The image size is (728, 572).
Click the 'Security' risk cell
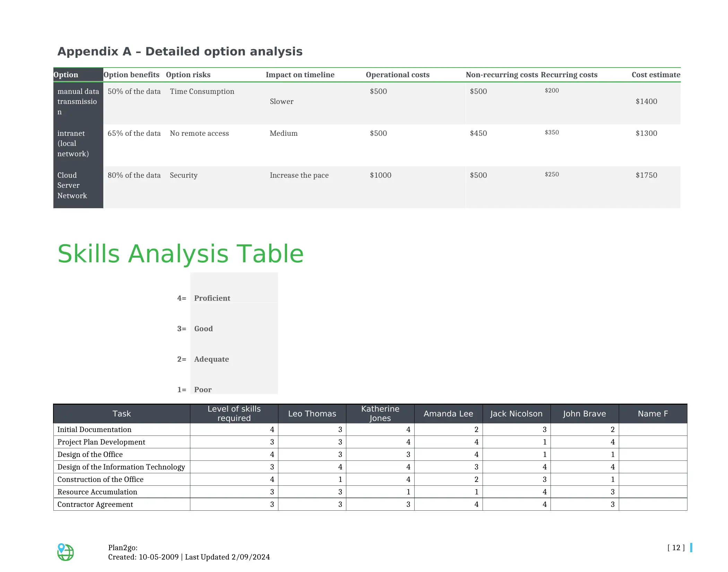point(184,175)
